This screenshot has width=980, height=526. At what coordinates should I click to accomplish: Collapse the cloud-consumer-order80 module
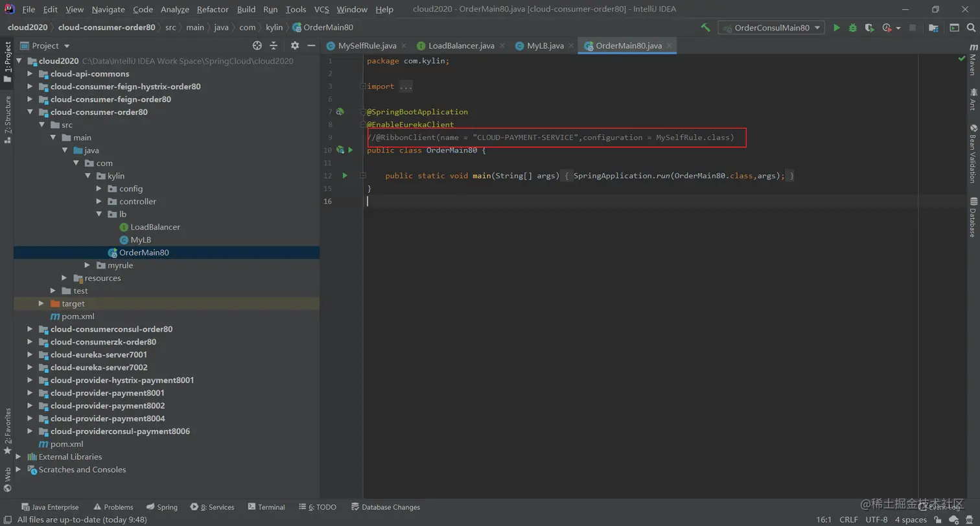[30, 112]
